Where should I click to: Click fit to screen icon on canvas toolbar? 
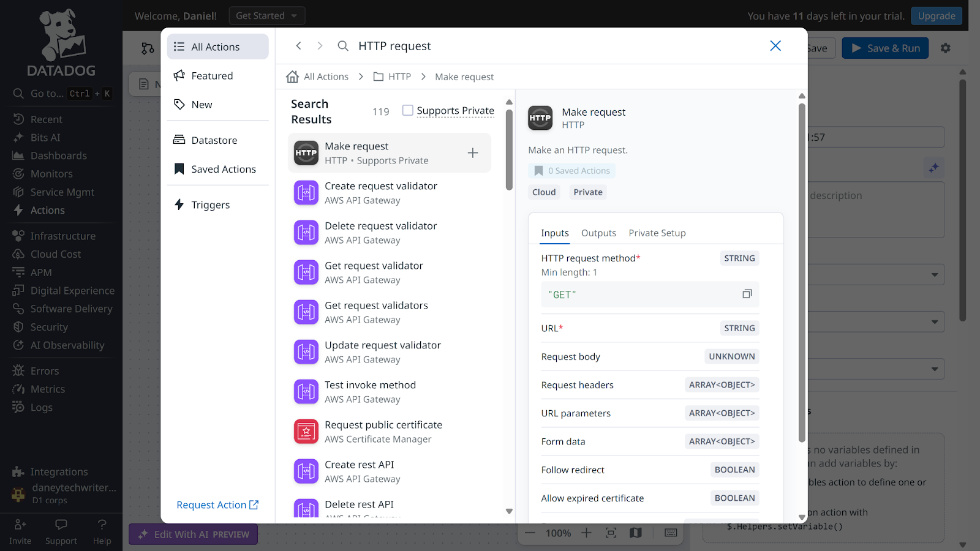611,533
